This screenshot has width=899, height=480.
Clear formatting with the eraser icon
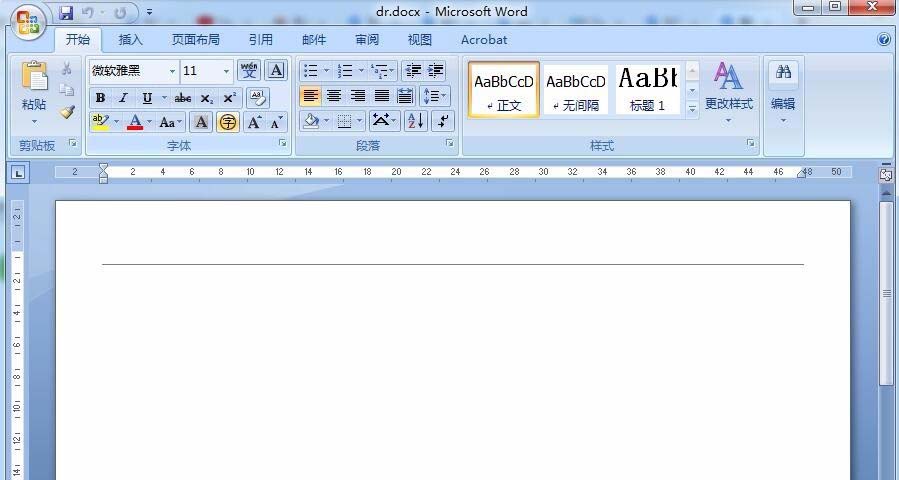[x=258, y=98]
